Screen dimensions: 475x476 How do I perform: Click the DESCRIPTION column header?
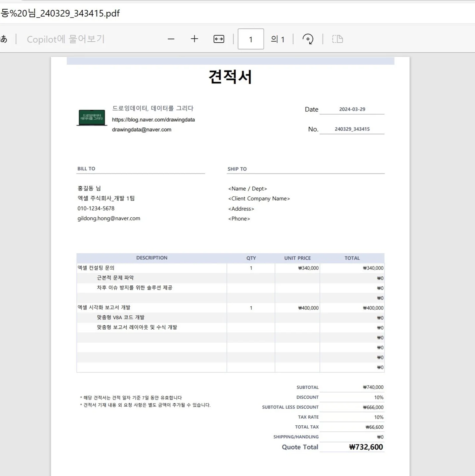[x=152, y=258]
